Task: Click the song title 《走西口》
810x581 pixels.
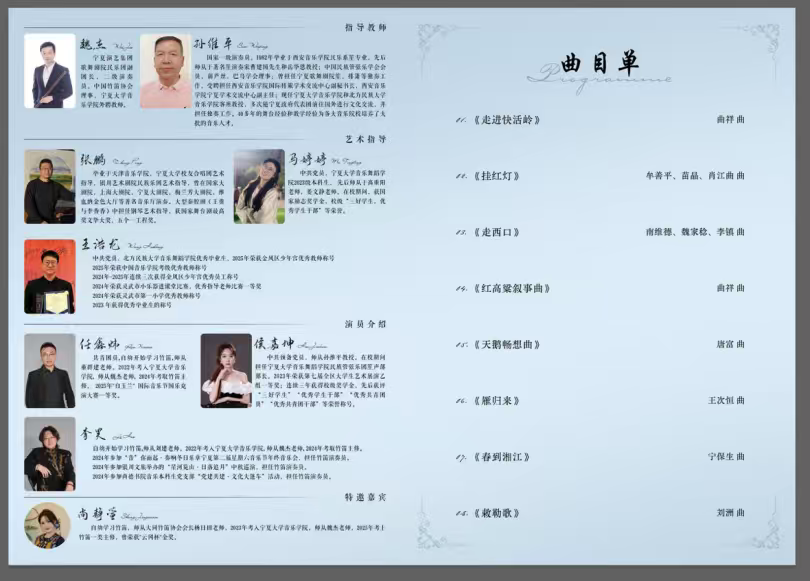Action: pyautogui.click(x=496, y=232)
